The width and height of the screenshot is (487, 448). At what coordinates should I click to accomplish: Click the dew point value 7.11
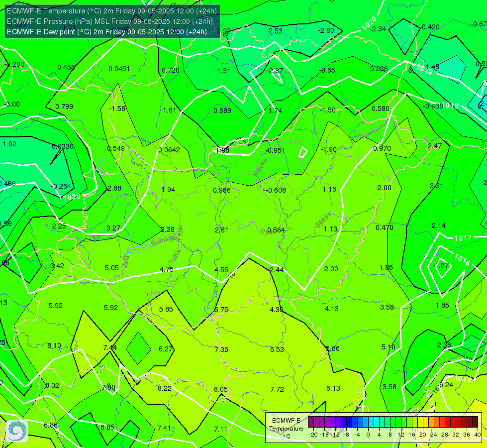(221, 430)
